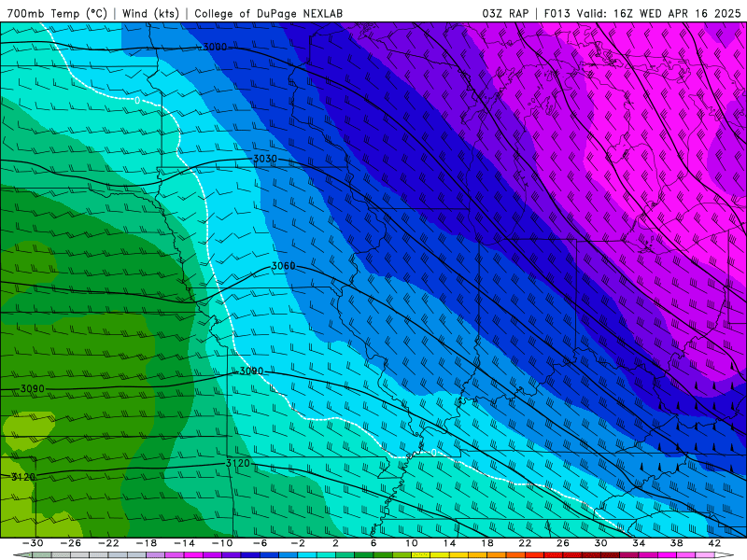The width and height of the screenshot is (747, 560).
Task: Click the 3000 height contour label
Action: pos(215,47)
